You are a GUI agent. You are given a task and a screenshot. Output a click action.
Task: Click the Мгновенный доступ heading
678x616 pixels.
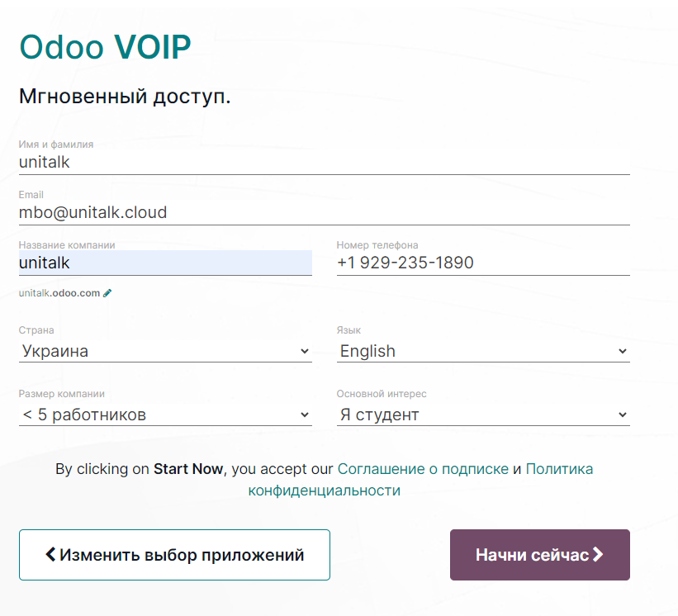point(125,97)
